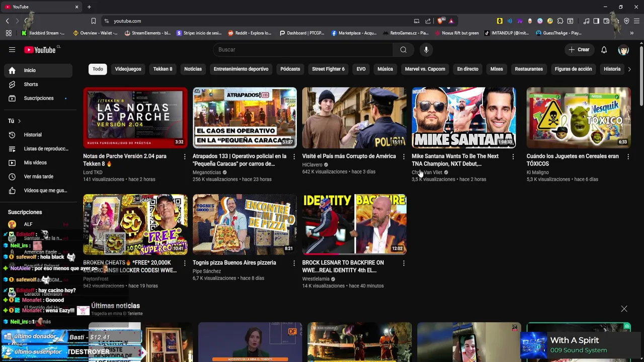Open options for BROKEN CHEATS video
This screenshot has height=362, width=644.
pos(185,263)
